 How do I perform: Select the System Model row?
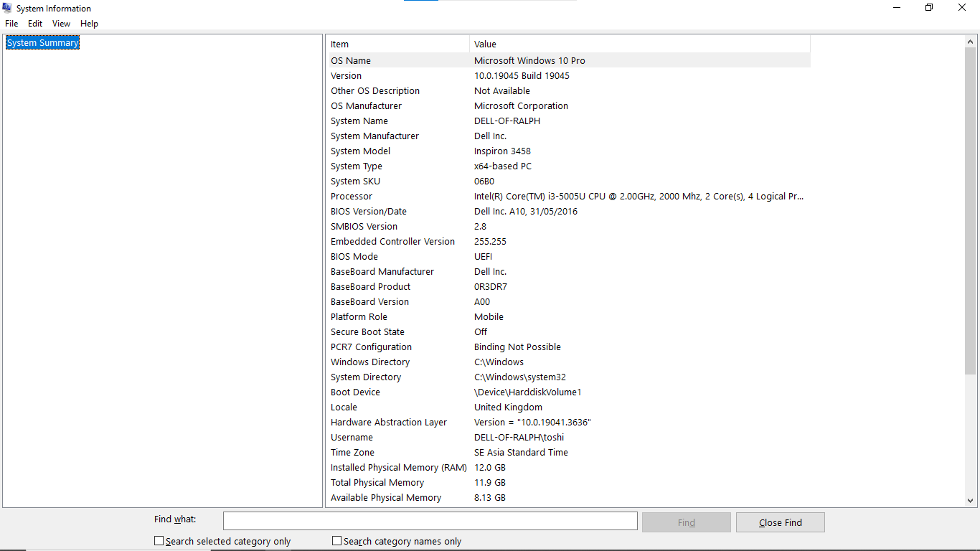click(x=570, y=151)
